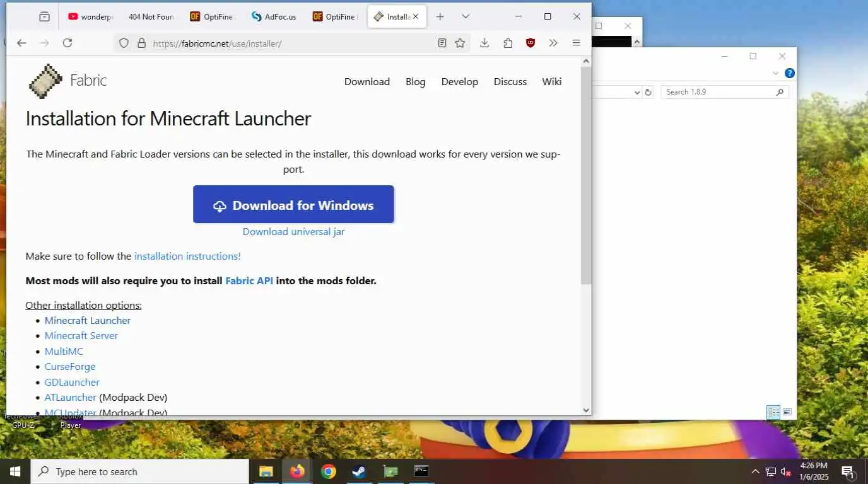This screenshot has width=868, height=484.
Task: Click the site padlock icon
Action: tap(141, 43)
